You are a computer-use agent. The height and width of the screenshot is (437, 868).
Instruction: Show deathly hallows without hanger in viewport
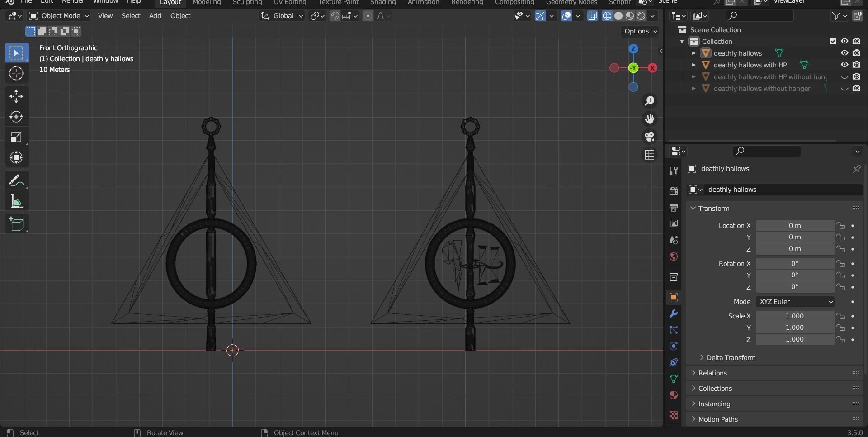pyautogui.click(x=844, y=88)
